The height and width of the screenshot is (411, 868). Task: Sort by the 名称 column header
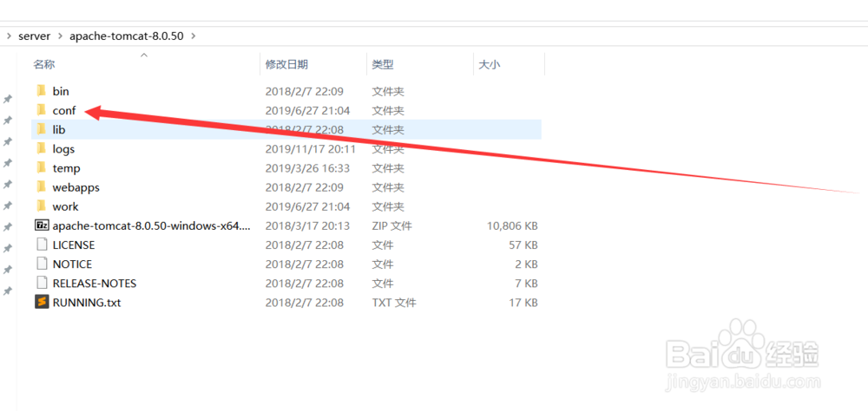coord(43,65)
